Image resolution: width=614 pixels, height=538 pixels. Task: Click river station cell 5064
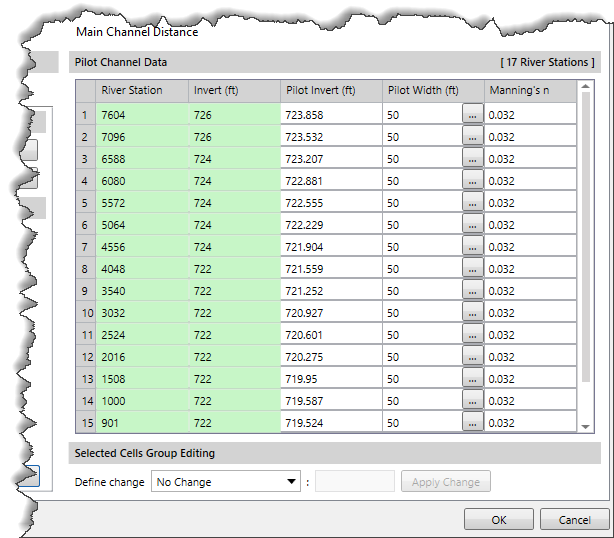tap(142, 224)
